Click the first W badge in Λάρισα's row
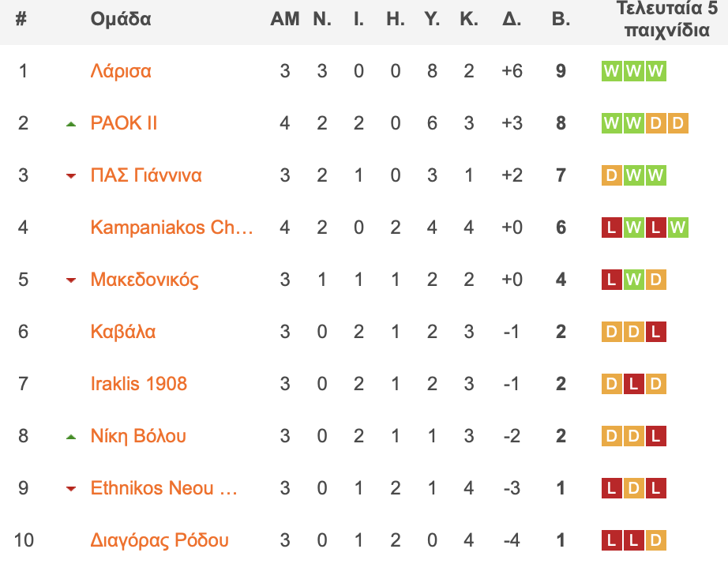Image resolution: width=728 pixels, height=564 pixels. 611,71
